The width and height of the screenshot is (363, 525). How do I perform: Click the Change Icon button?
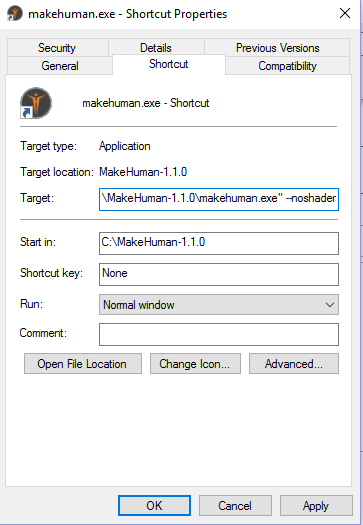click(195, 364)
